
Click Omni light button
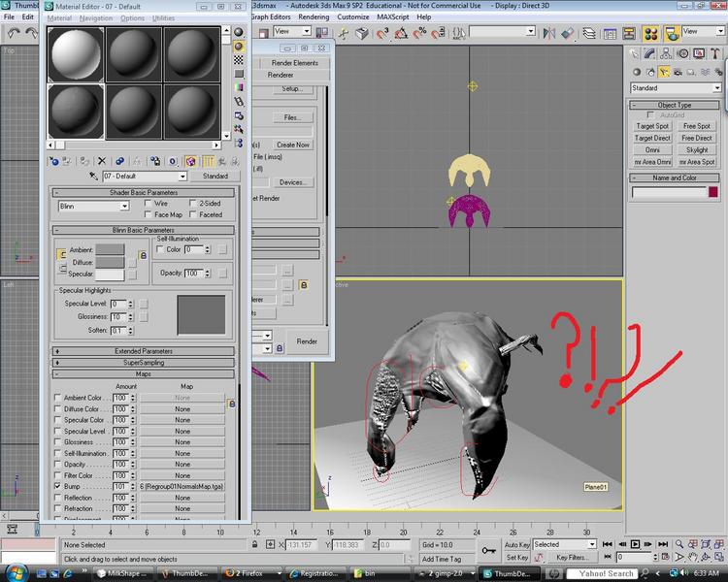[652, 150]
